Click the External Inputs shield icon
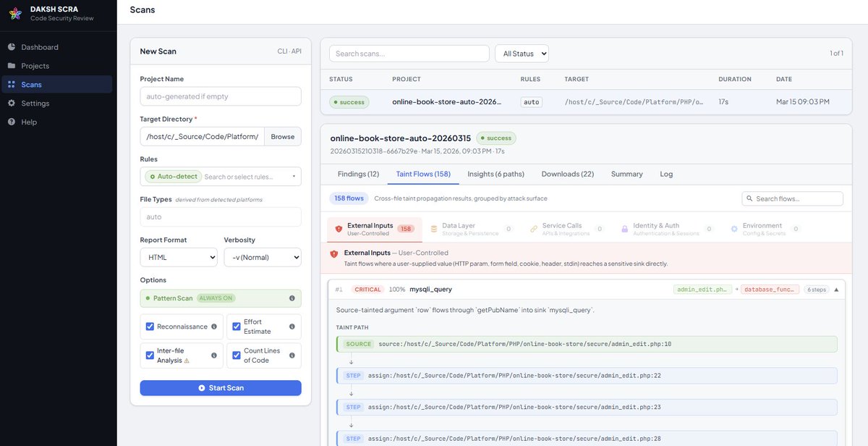This screenshot has width=868, height=446. click(339, 229)
